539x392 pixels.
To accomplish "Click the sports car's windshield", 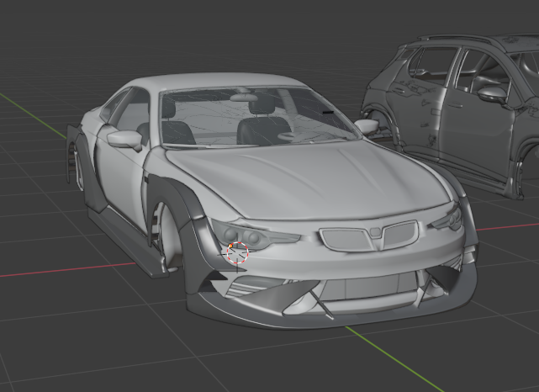I will (256, 117).
